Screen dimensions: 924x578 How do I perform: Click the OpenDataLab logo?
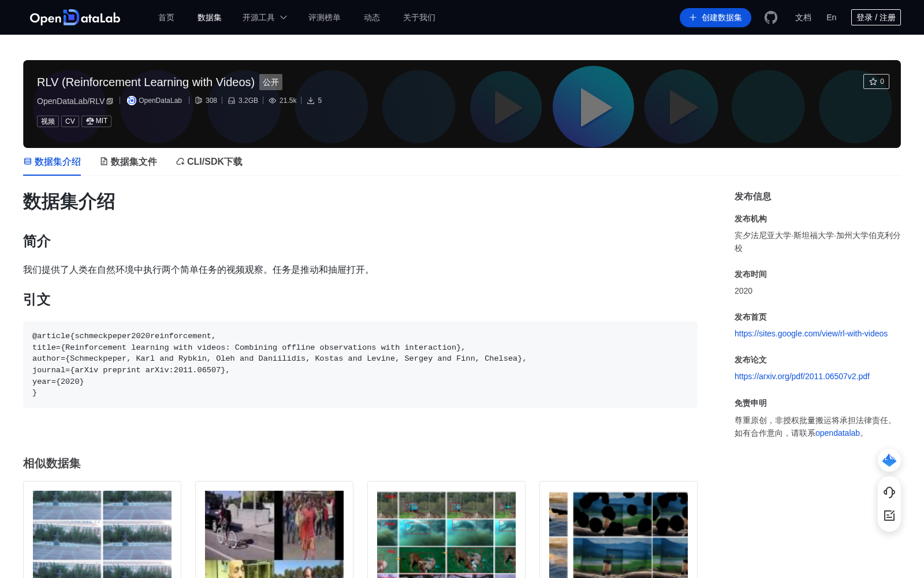75,17
